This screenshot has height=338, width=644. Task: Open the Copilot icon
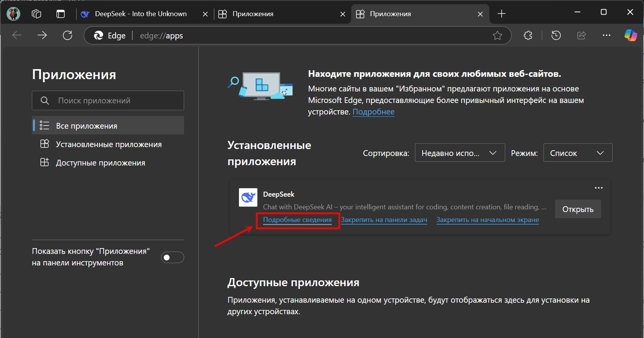(x=631, y=35)
